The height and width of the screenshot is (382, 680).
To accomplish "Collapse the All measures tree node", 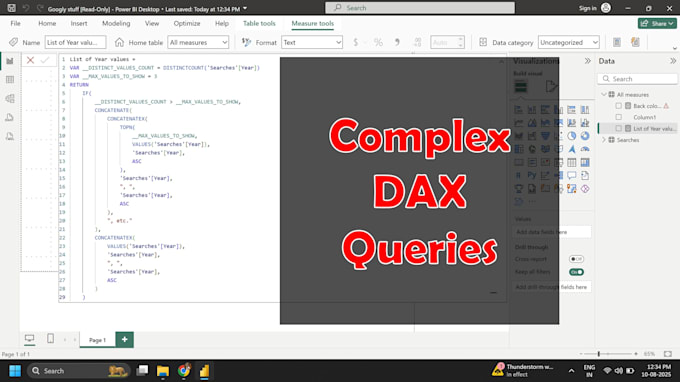I will (x=604, y=95).
